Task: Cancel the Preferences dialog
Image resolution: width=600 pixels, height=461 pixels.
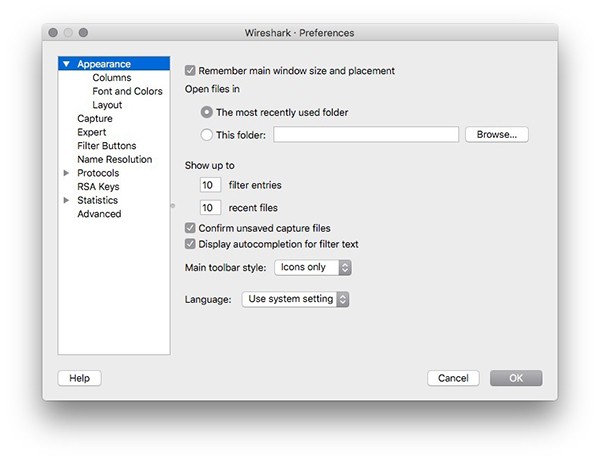Action: click(x=453, y=378)
